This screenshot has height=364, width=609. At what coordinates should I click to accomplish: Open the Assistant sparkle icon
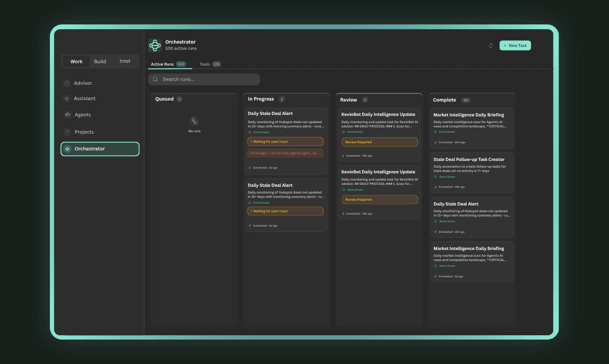click(67, 99)
